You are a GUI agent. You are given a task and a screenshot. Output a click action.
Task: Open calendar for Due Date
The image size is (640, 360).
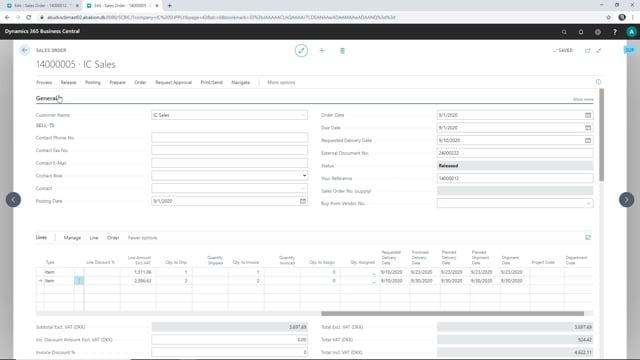tap(588, 128)
